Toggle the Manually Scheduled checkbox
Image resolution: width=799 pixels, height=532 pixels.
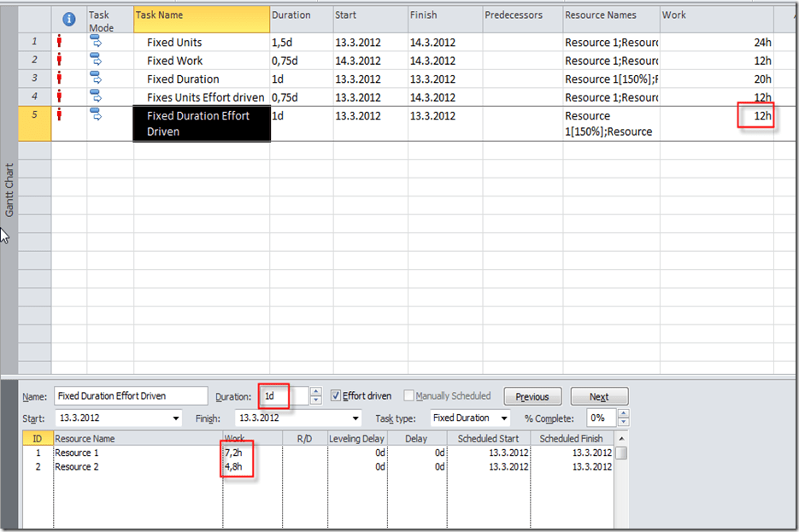(409, 396)
